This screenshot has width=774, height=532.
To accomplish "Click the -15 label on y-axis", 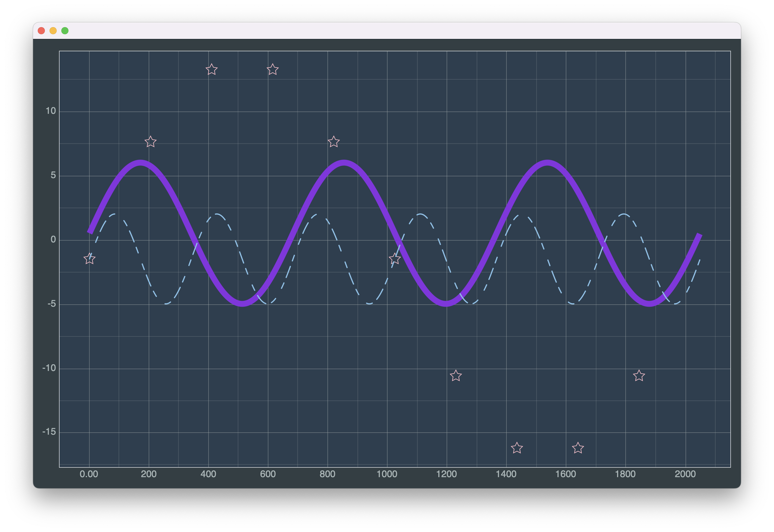I will 49,432.
